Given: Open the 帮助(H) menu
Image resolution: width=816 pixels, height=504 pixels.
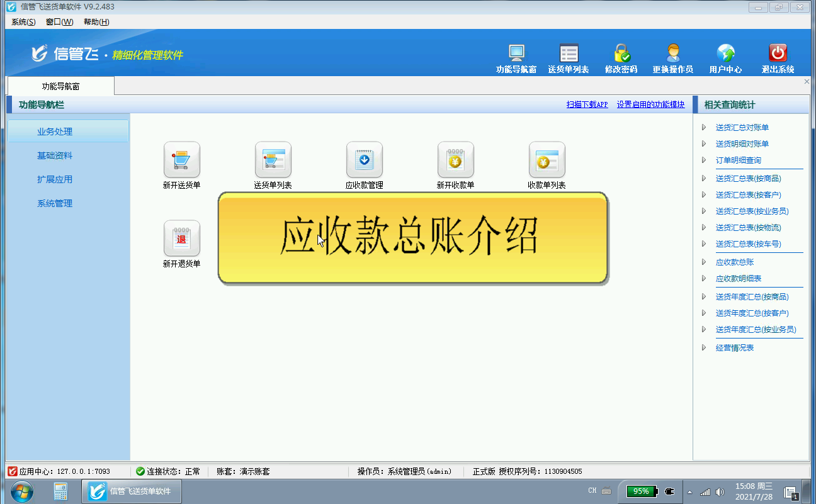Looking at the screenshot, I should (96, 22).
